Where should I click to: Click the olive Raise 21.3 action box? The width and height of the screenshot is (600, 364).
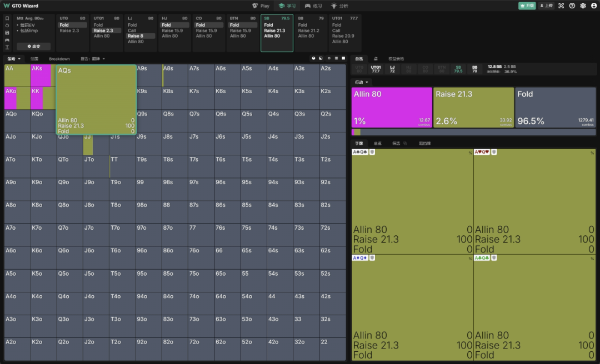point(474,108)
